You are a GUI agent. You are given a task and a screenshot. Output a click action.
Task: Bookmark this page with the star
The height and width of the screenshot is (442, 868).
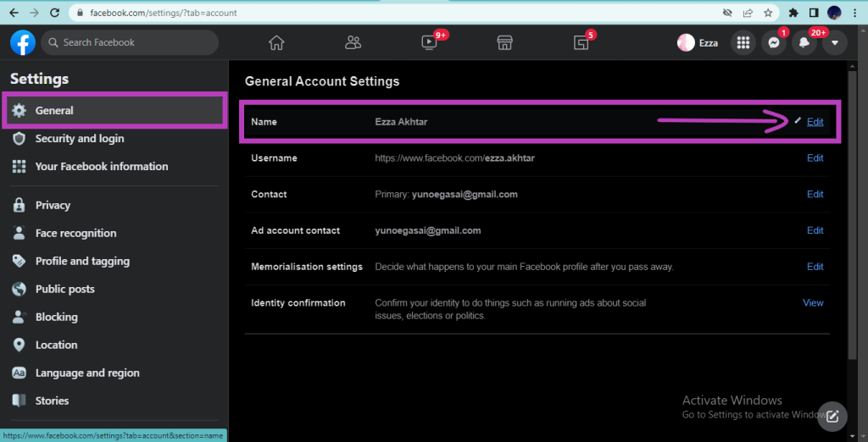pyautogui.click(x=768, y=12)
